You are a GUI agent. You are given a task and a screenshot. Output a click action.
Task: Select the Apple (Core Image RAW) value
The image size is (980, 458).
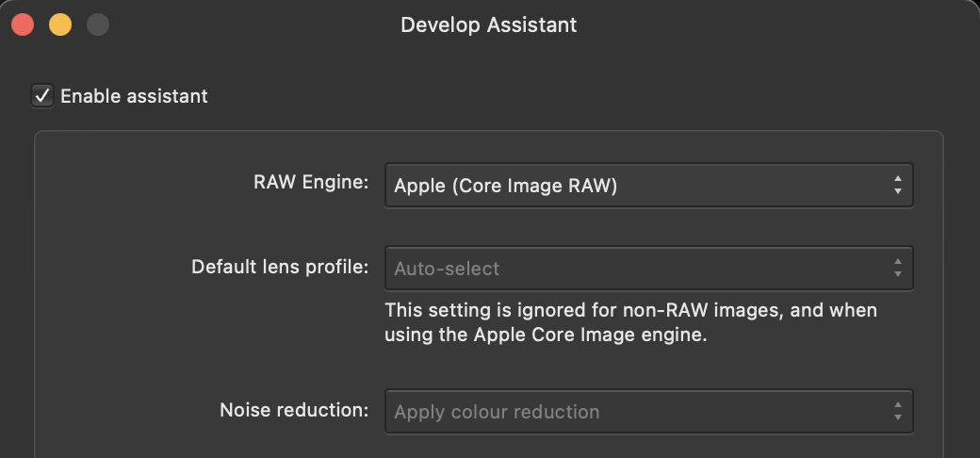pyautogui.click(x=506, y=186)
